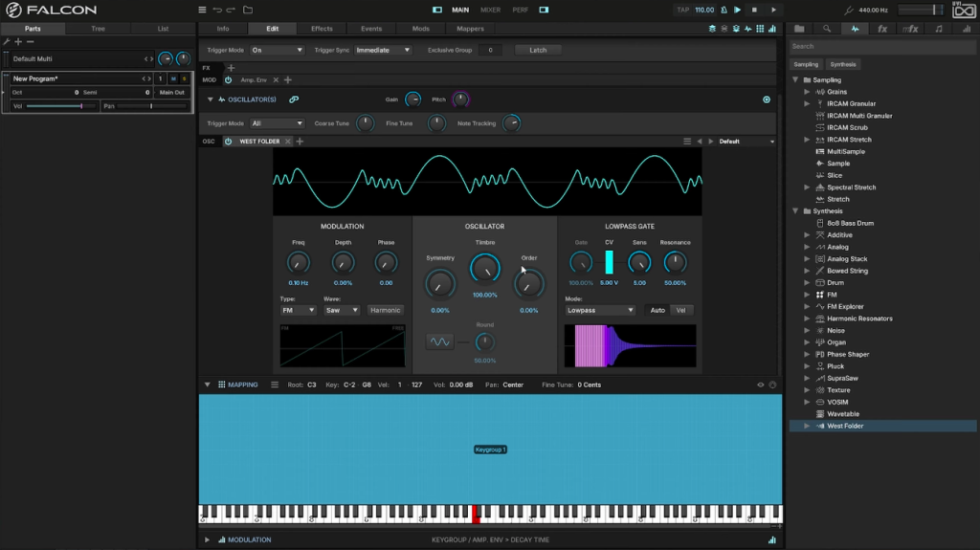This screenshot has height=550, width=980.
Task: Add a modulation source next to Amp. Env
Action: (x=288, y=80)
